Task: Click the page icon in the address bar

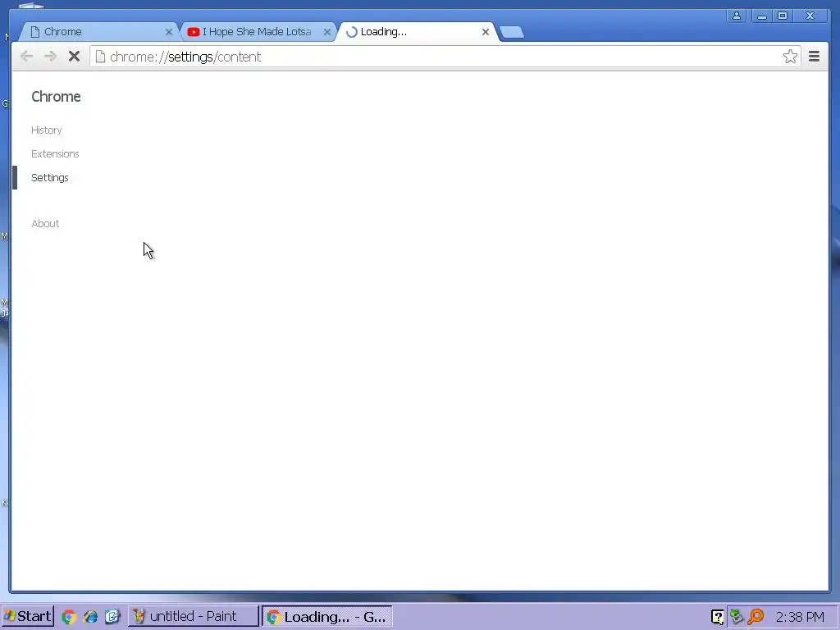Action: click(x=100, y=57)
